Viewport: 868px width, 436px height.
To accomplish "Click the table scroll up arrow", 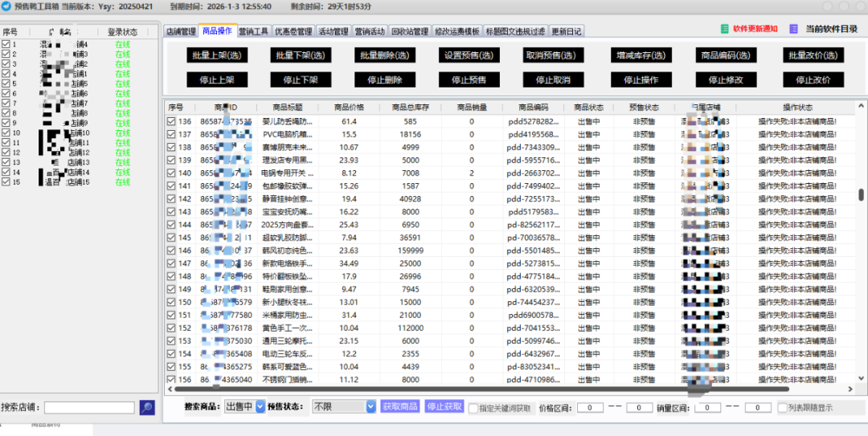I will click(861, 106).
